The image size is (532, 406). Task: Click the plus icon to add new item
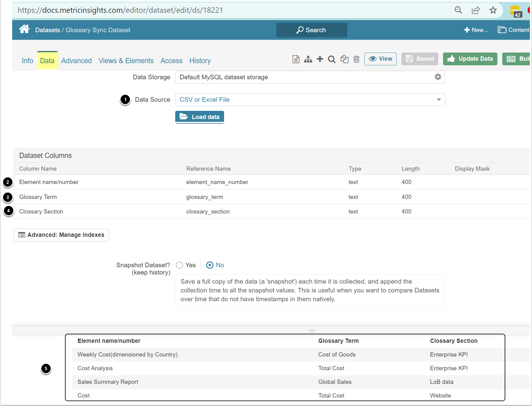320,59
